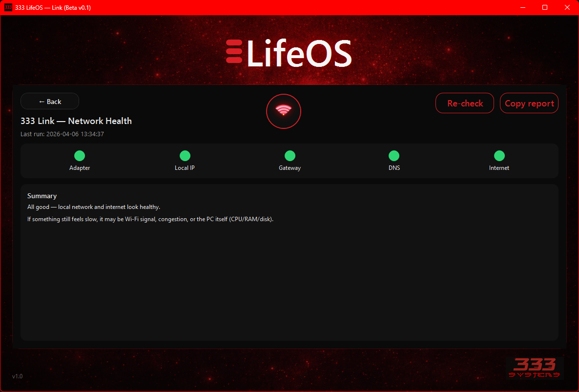Click the "If something still feels slow" line
The image size is (579, 392).
[x=150, y=219]
